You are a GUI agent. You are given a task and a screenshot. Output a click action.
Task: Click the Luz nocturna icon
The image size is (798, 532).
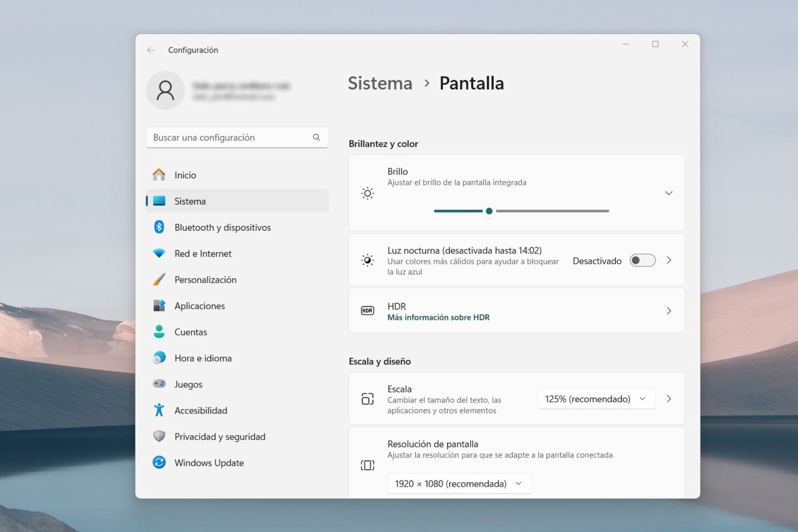click(367, 260)
